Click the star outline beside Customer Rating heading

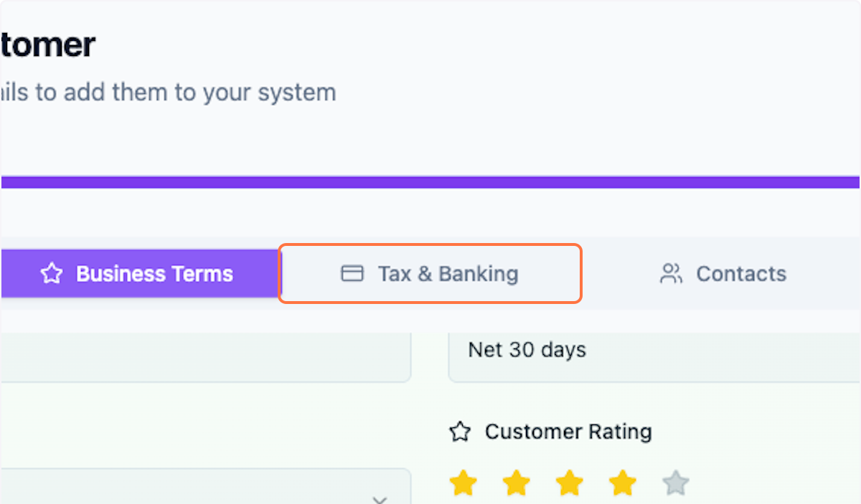(460, 432)
